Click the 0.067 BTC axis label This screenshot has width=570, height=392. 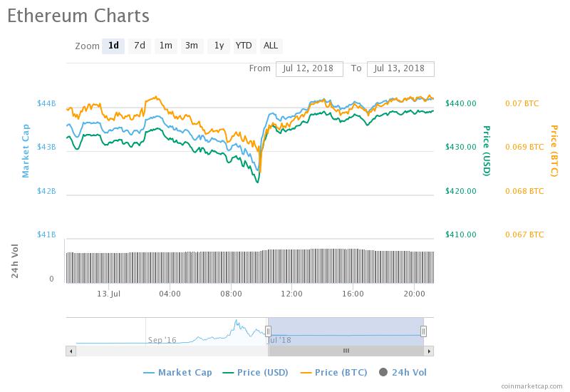[x=524, y=234]
